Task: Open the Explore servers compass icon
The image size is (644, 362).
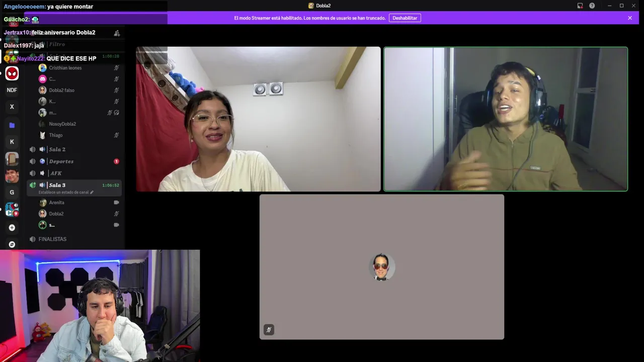Action: coord(12,244)
